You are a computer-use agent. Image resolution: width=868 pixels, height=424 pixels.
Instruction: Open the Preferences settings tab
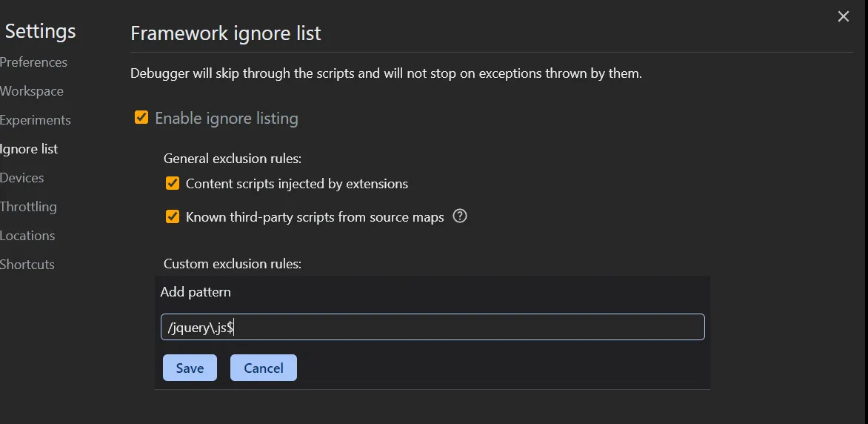click(x=33, y=62)
